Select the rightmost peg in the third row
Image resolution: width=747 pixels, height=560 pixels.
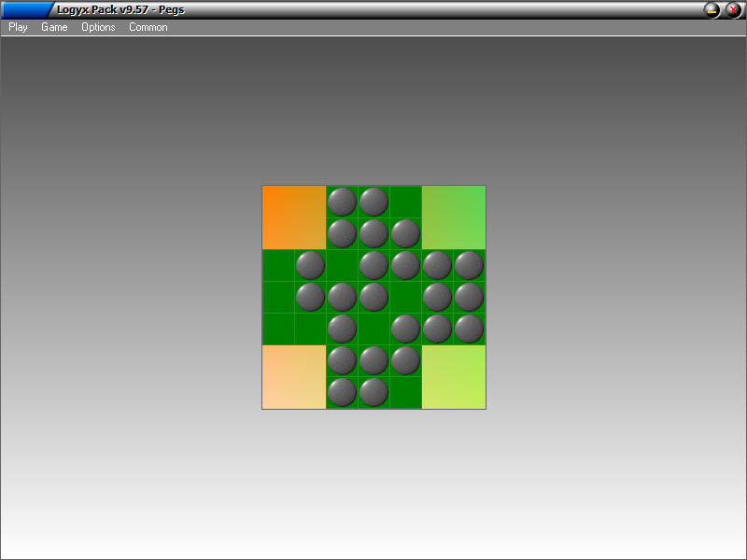click(470, 266)
